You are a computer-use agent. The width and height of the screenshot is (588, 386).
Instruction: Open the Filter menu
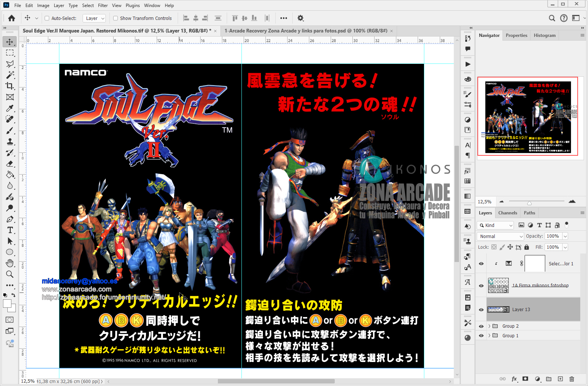(x=103, y=6)
